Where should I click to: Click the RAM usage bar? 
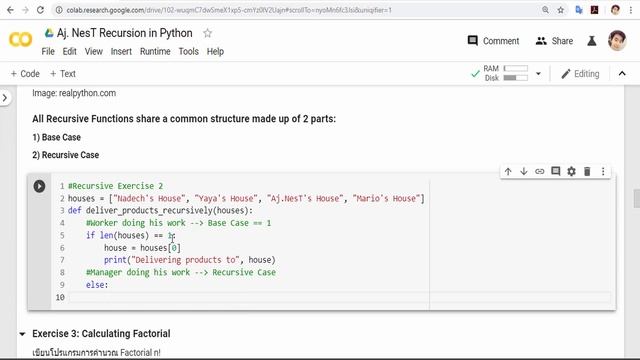coord(516,68)
